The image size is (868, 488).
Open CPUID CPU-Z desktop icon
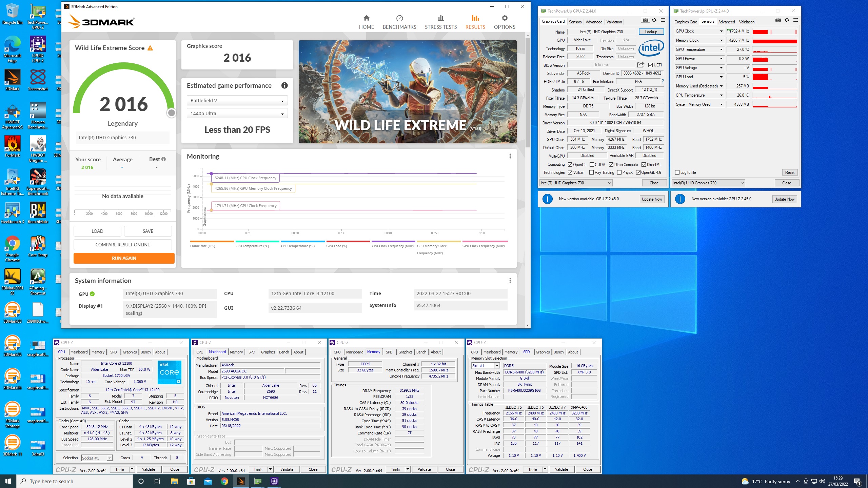click(38, 49)
